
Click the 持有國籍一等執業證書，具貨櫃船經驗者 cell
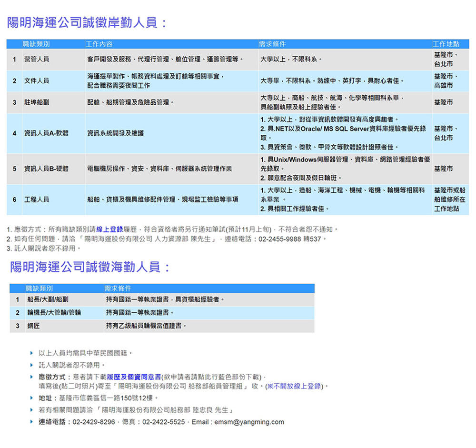coord(209,299)
